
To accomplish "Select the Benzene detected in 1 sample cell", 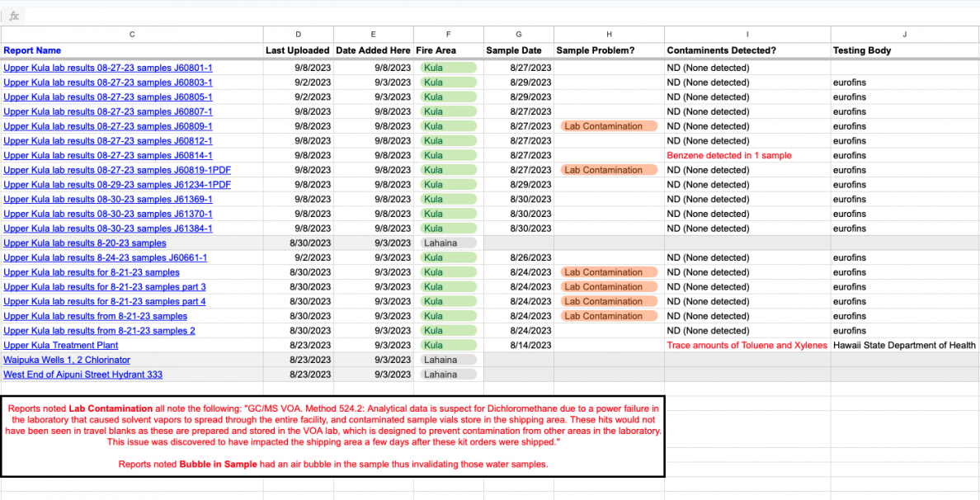I will pyautogui.click(x=729, y=155).
